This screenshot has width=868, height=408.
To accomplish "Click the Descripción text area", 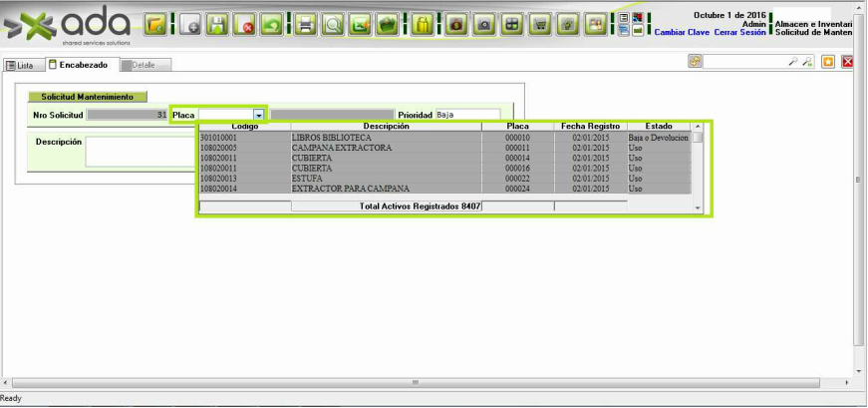I will pyautogui.click(x=140, y=152).
